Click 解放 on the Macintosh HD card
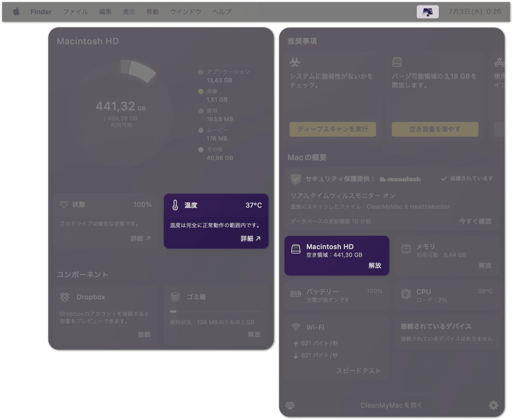The image size is (513, 420). pyautogui.click(x=375, y=265)
